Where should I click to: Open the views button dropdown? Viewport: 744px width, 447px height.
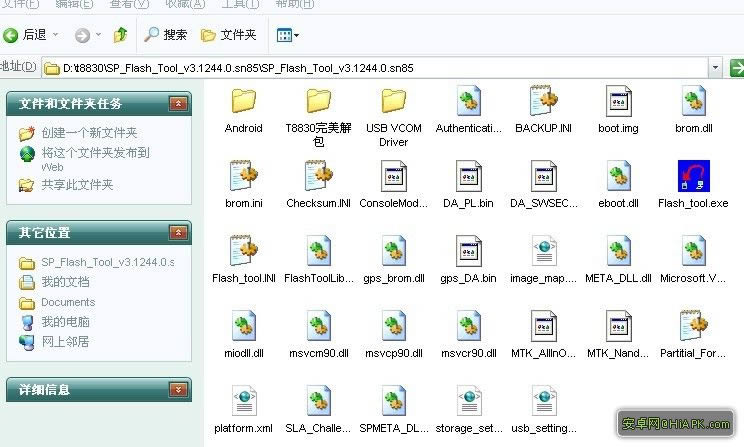click(288, 35)
